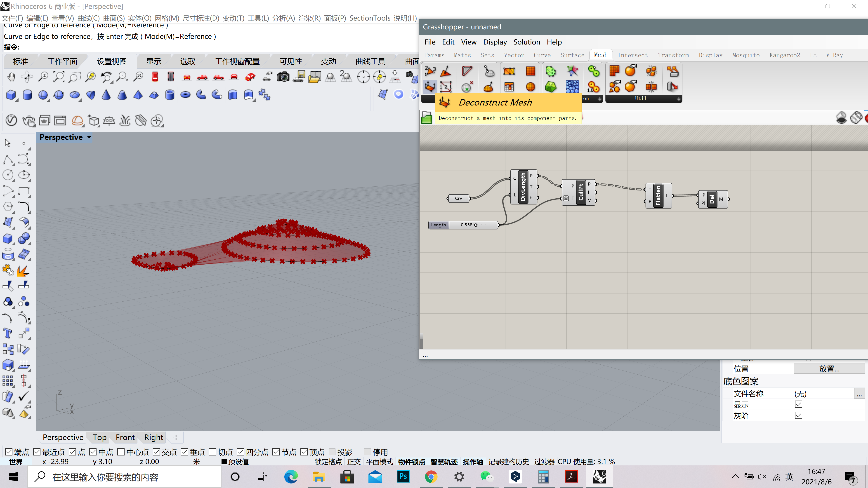The height and width of the screenshot is (488, 868).
Task: Open the Perspective viewport title dropdown
Action: 89,137
